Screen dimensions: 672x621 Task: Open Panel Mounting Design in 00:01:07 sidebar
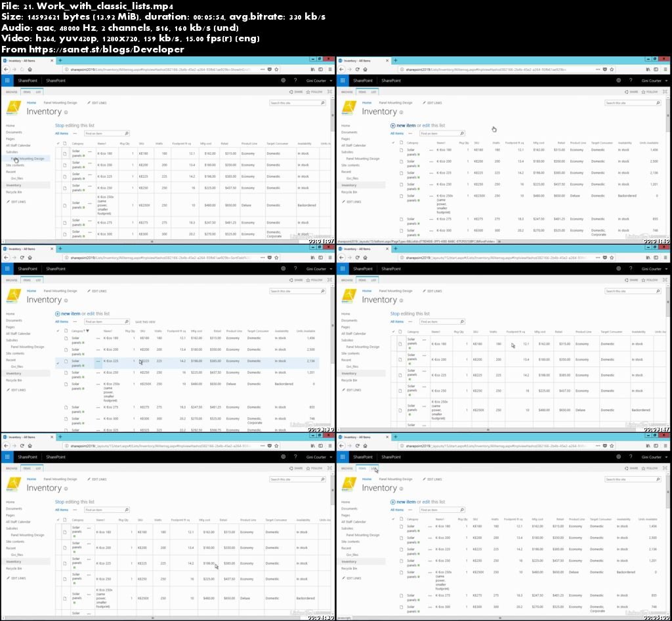pyautogui.click(x=28, y=159)
